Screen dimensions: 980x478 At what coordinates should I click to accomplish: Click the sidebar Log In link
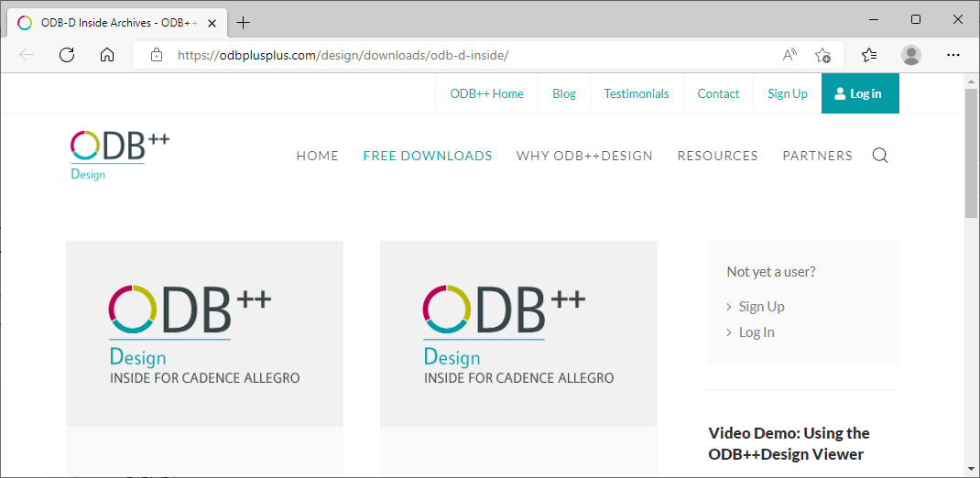point(757,332)
